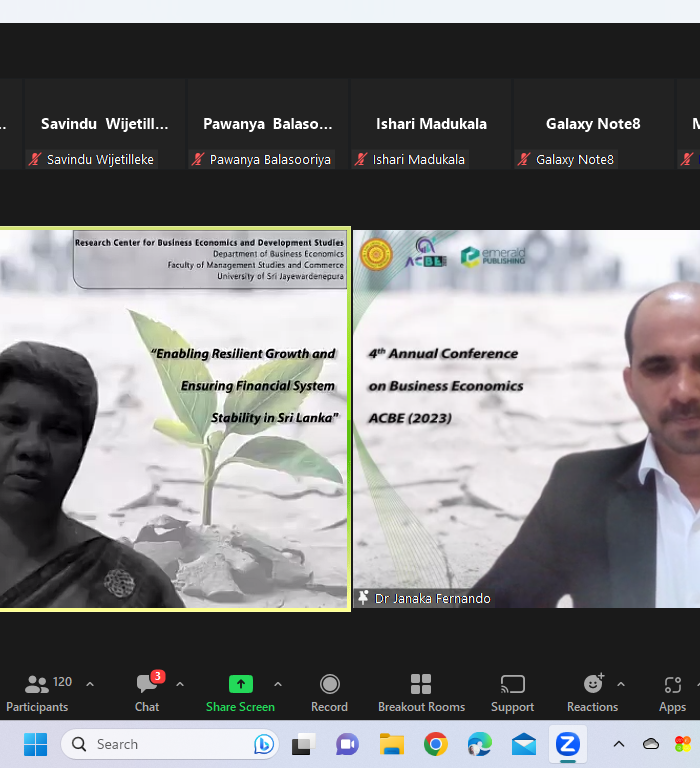Image resolution: width=700 pixels, height=768 pixels.
Task: Select Savindu Wijetilleke's participant tile
Action: click(x=104, y=125)
